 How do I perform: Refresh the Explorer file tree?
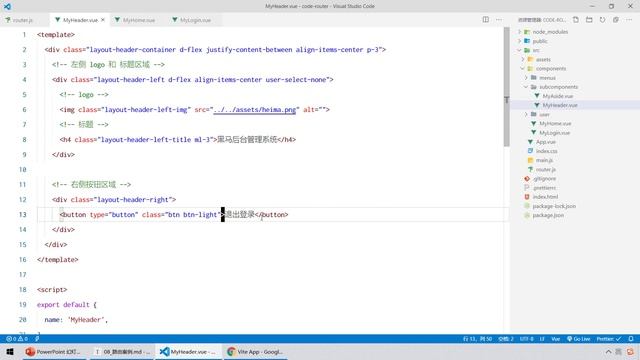(602, 20)
